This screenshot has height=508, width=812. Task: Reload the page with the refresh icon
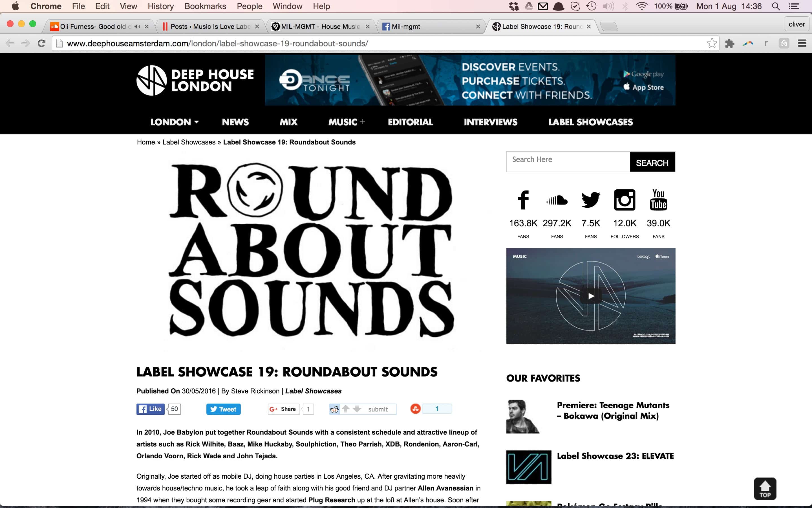(42, 43)
